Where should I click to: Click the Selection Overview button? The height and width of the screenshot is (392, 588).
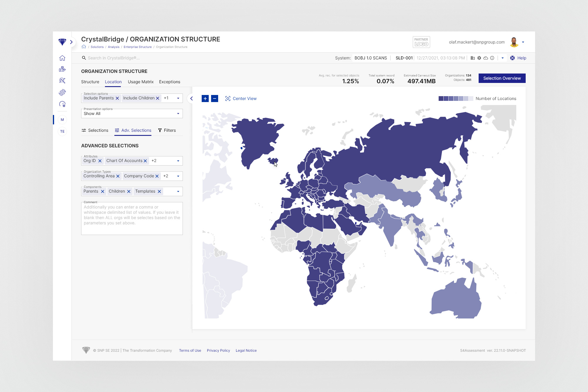[502, 78]
